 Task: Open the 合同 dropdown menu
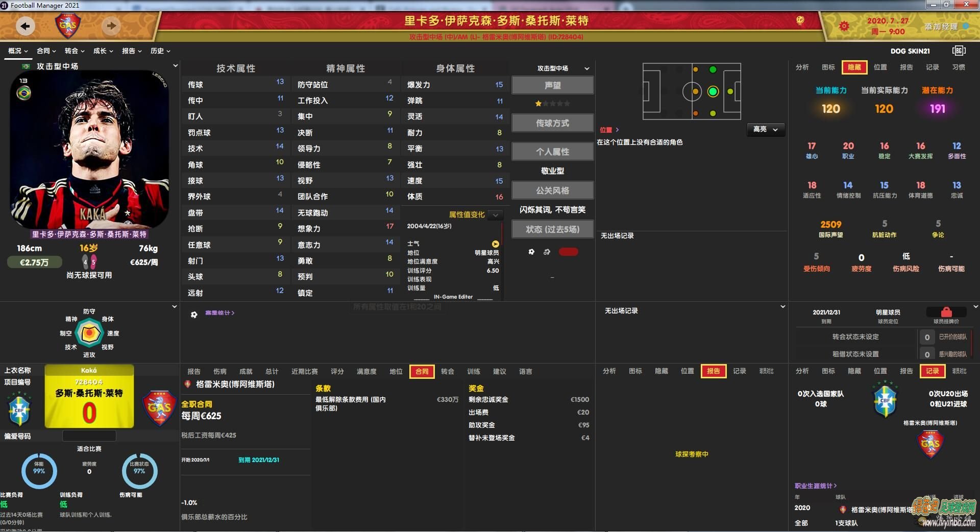[46, 51]
